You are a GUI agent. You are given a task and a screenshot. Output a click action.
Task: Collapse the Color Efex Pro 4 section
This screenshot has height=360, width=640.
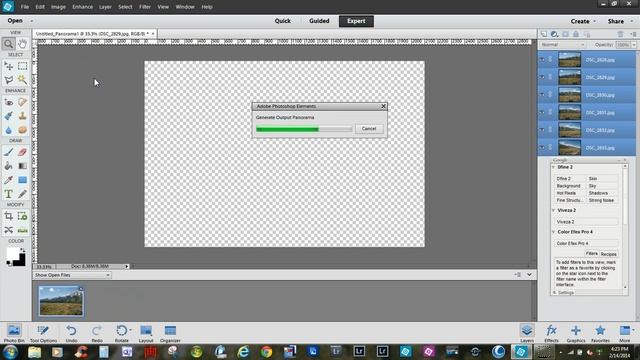coord(554,232)
